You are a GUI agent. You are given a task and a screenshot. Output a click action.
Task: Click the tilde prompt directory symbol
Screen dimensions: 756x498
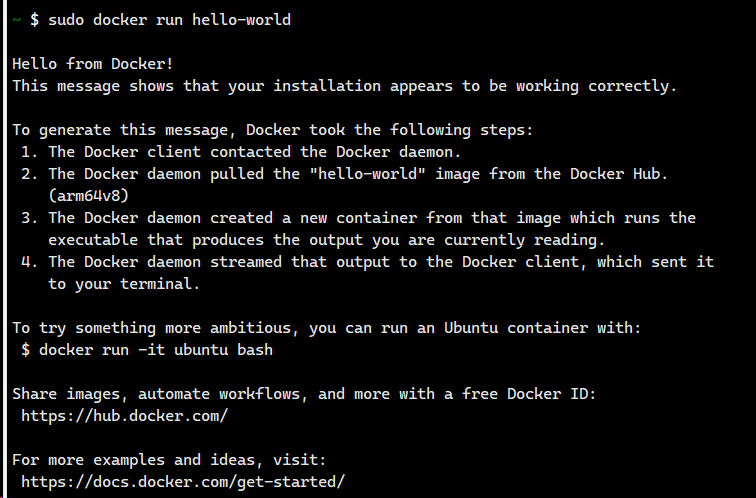[x=16, y=20]
